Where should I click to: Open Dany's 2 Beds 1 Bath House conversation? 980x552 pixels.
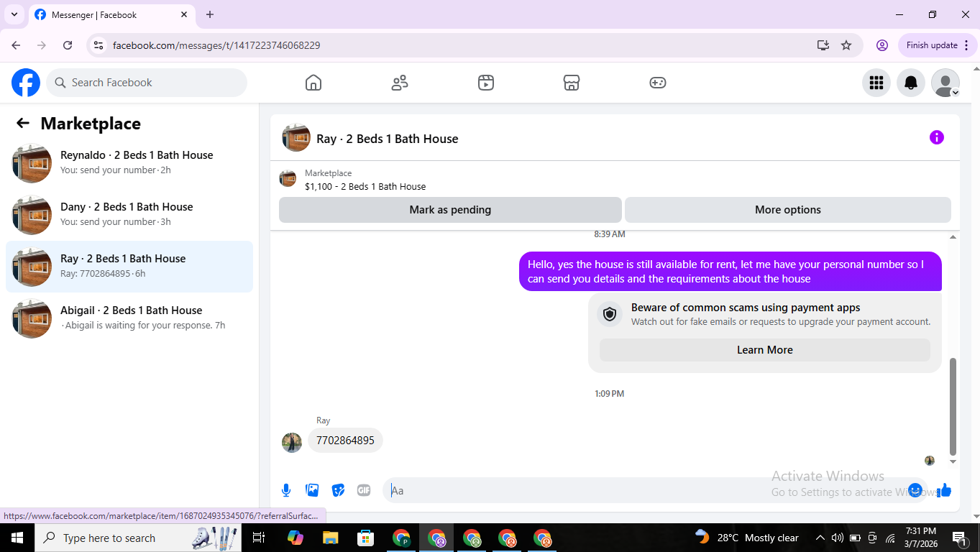pyautogui.click(x=129, y=215)
